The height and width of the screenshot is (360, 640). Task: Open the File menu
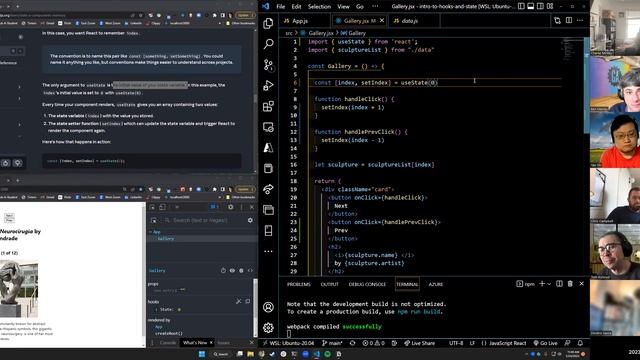280,6
